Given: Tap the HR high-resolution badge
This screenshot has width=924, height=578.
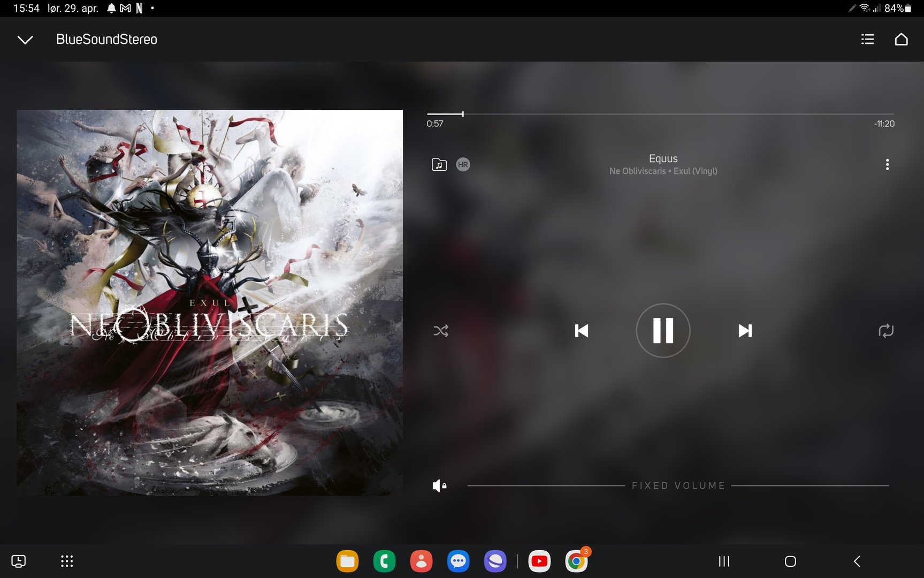Looking at the screenshot, I should [x=463, y=164].
